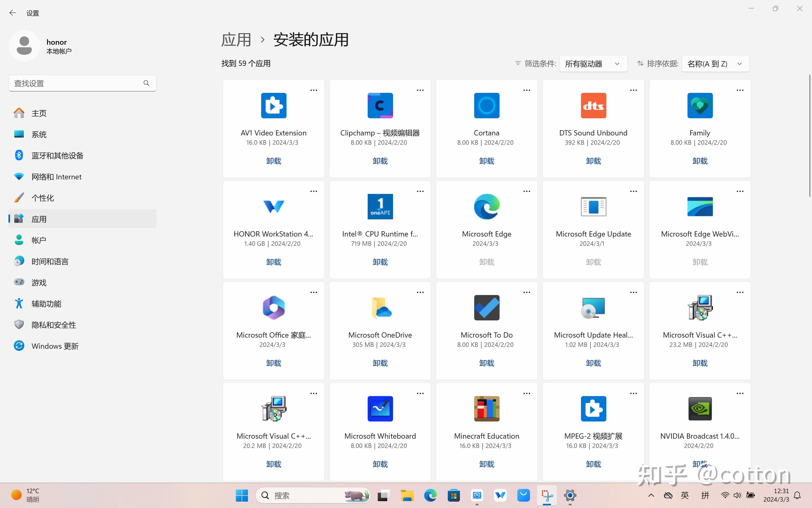
Task: Uninstall Family via 卸载
Action: pyautogui.click(x=700, y=161)
